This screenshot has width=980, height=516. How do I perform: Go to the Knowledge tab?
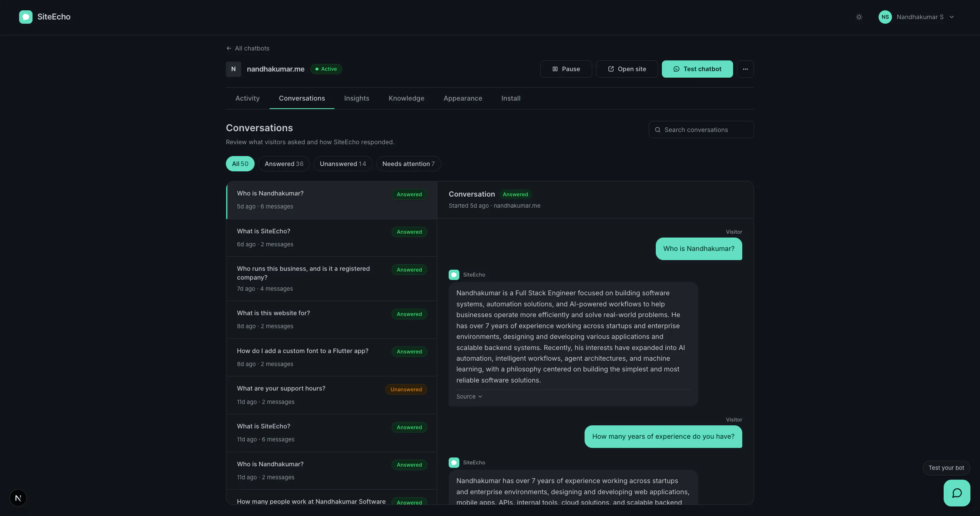[407, 98]
